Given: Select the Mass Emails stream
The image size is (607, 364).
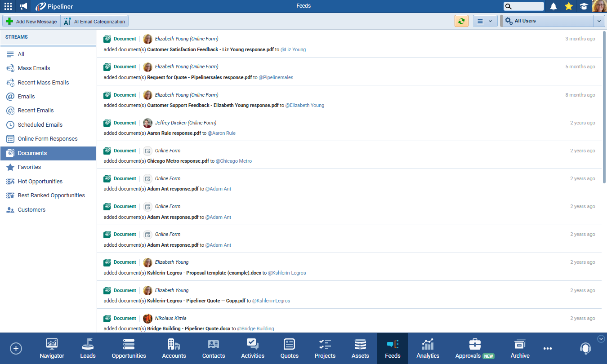Looking at the screenshot, I should point(48,68).
